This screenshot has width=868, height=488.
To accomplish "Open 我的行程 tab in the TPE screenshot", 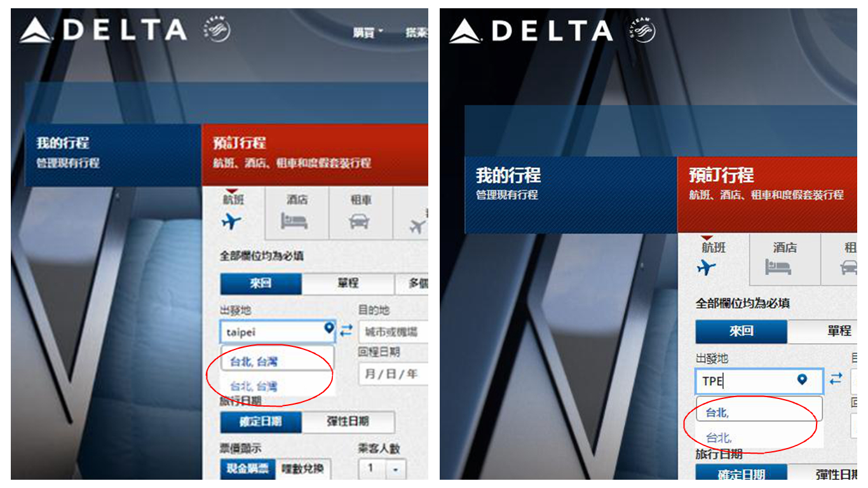I will pos(571,194).
